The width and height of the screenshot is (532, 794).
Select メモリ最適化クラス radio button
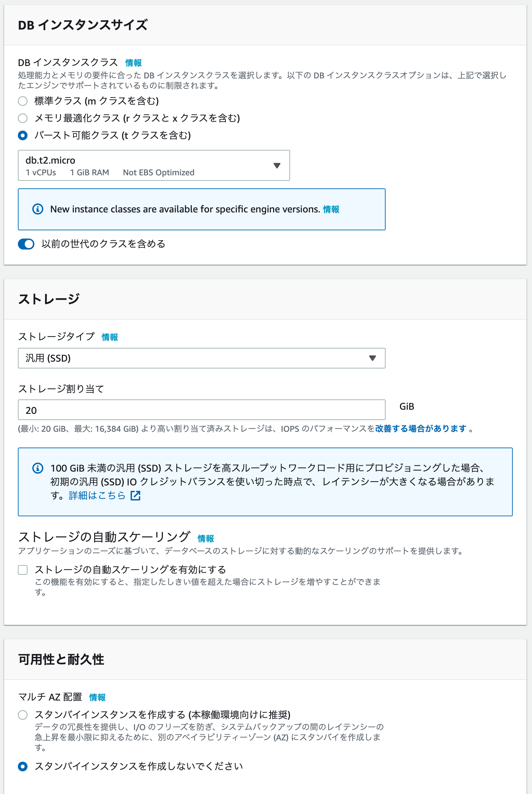(23, 118)
